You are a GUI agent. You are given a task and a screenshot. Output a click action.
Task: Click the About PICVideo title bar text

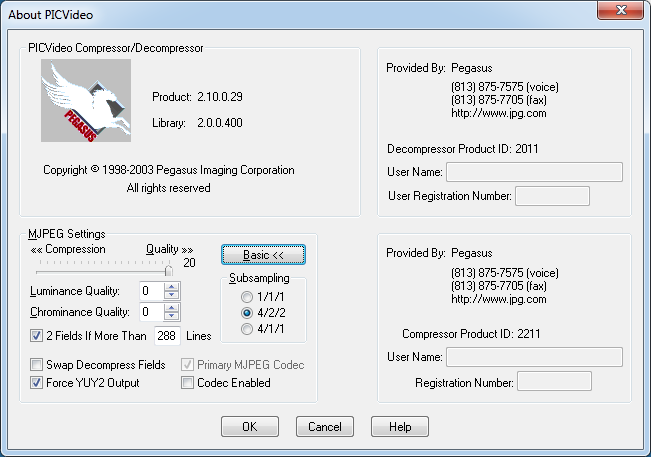pyautogui.click(x=51, y=15)
